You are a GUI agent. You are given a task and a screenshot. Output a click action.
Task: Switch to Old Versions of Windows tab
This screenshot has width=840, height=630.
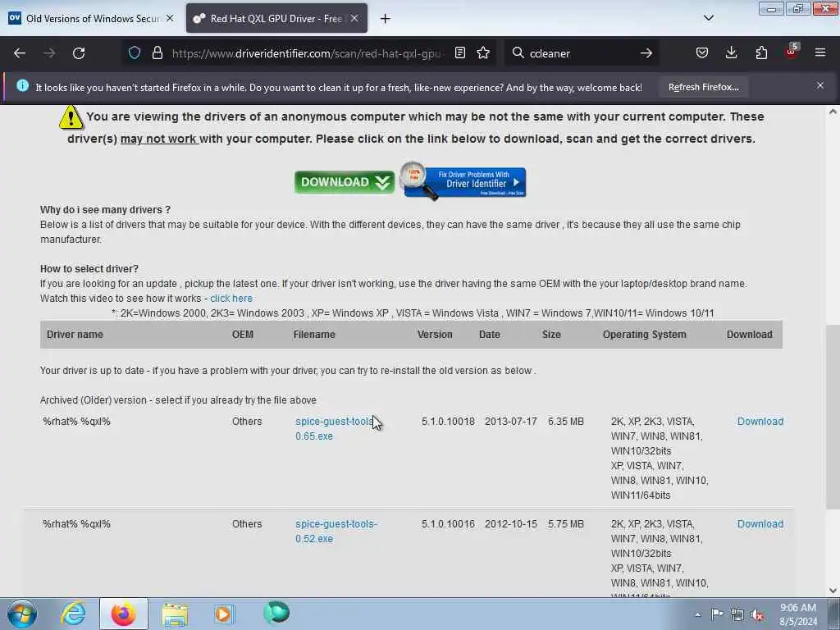pos(91,18)
